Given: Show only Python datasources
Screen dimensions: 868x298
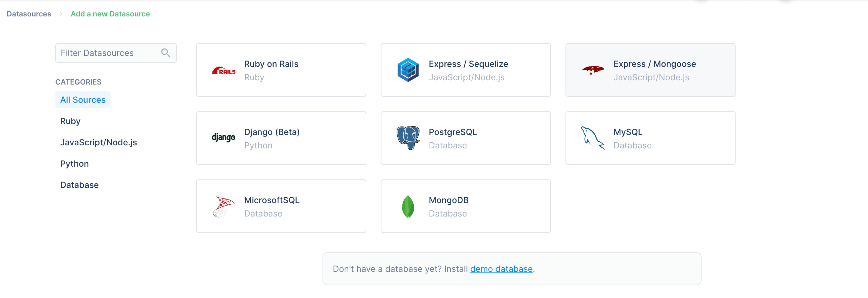Looking at the screenshot, I should coord(74,164).
